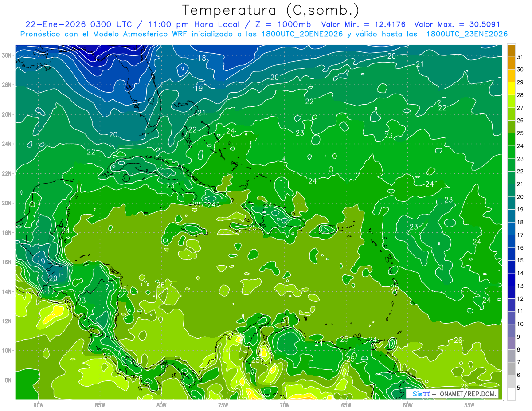The height and width of the screenshot is (411, 532).
Task: Click the 55W longitude axis label
Action: tap(469, 405)
